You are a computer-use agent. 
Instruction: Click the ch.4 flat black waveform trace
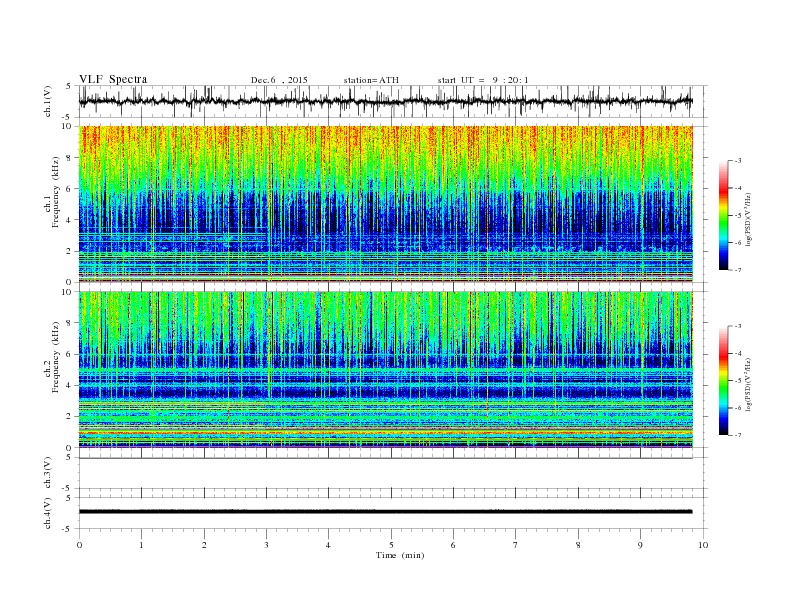pyautogui.click(x=385, y=512)
